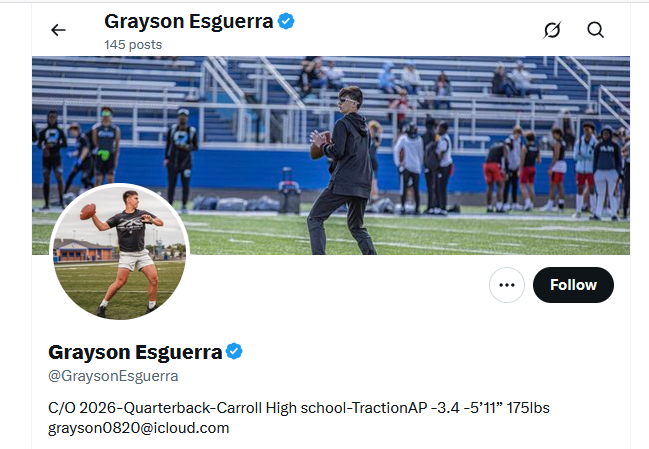This screenshot has width=649, height=449.
Task: Open the three-dot More options menu
Action: 507,285
